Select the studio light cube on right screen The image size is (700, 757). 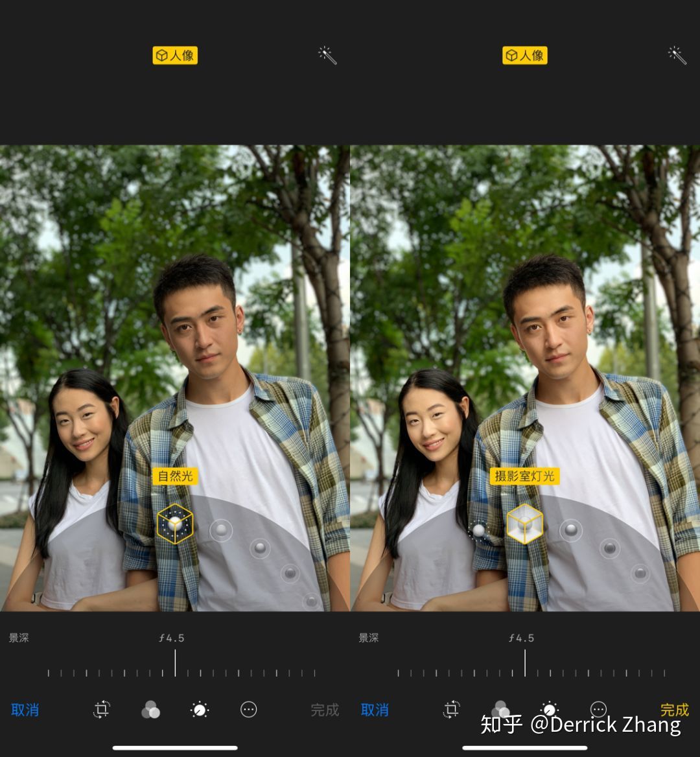pos(525,524)
